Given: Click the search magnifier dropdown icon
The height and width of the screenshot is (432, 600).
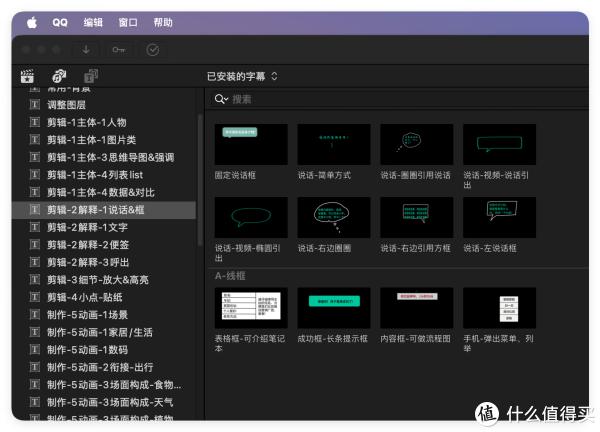Looking at the screenshot, I should 221,99.
